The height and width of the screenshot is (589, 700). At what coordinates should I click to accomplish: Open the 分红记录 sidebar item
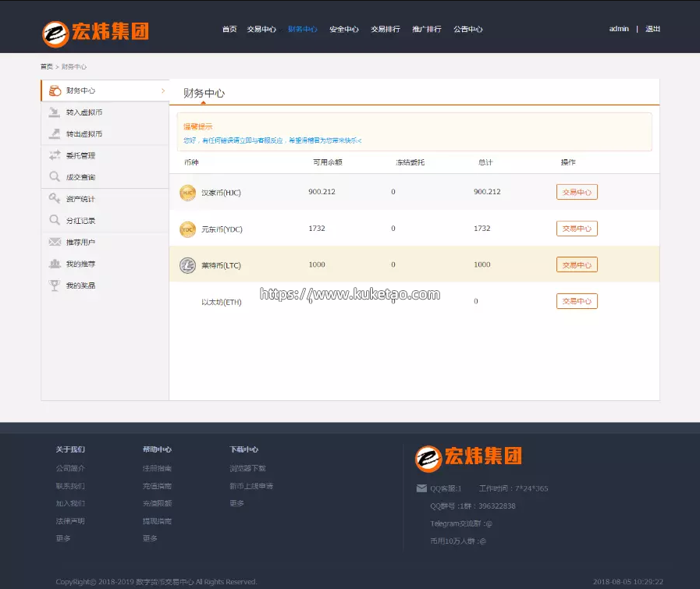pyautogui.click(x=80, y=221)
